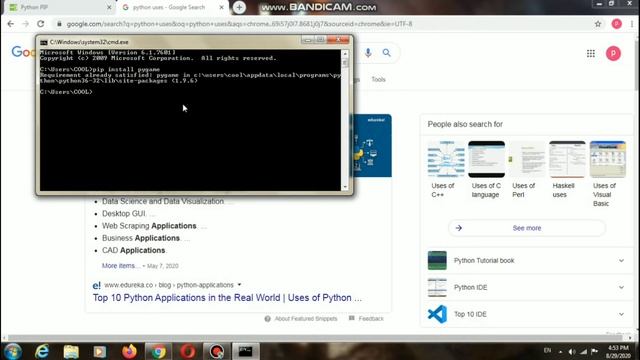Open the Top 10 Python Applications result link
The image size is (640, 360).
click(227, 298)
